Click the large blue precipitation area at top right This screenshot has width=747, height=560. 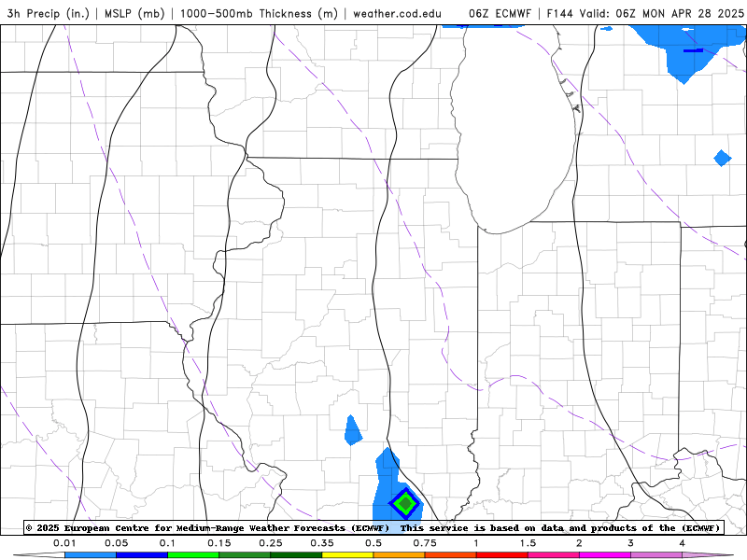[x=687, y=50]
